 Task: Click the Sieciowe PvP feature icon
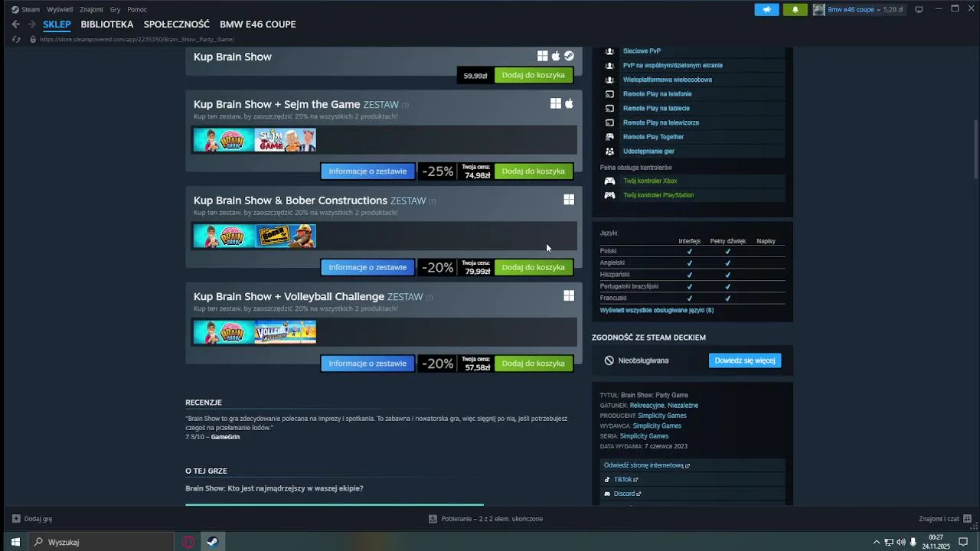(x=609, y=51)
